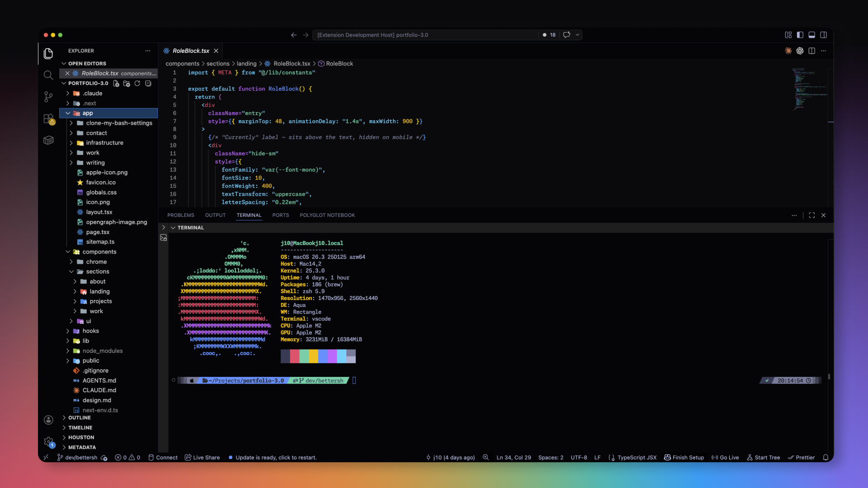Click the notifications bell in status bar
This screenshot has height=488, width=868.
click(x=826, y=458)
